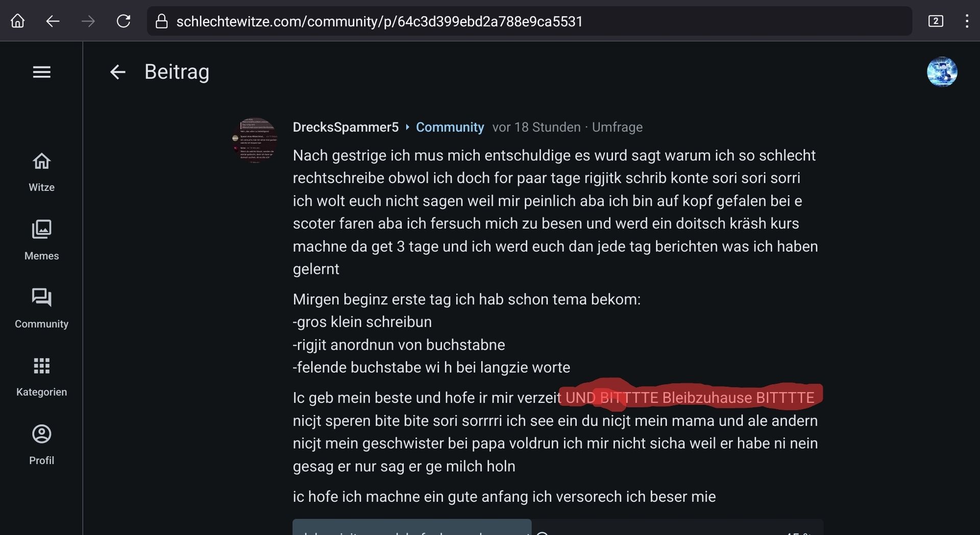Open the Kategorien grid in sidebar
Image resolution: width=980 pixels, height=535 pixels.
41,377
